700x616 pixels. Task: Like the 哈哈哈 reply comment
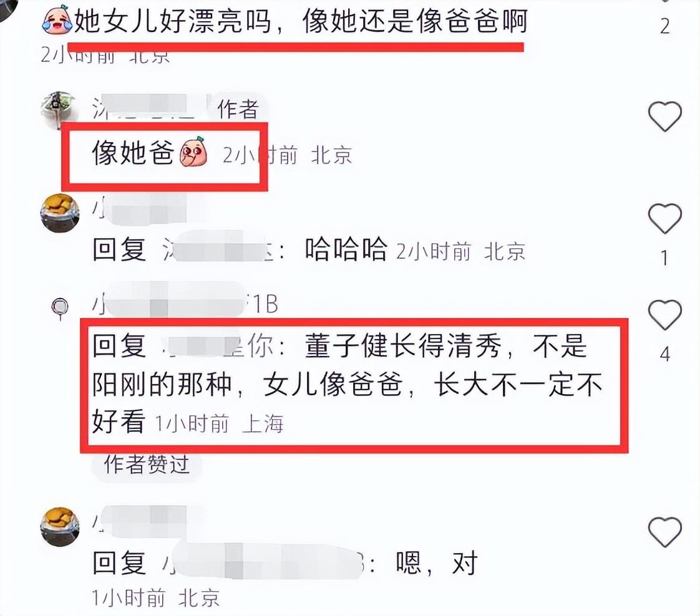point(664,219)
